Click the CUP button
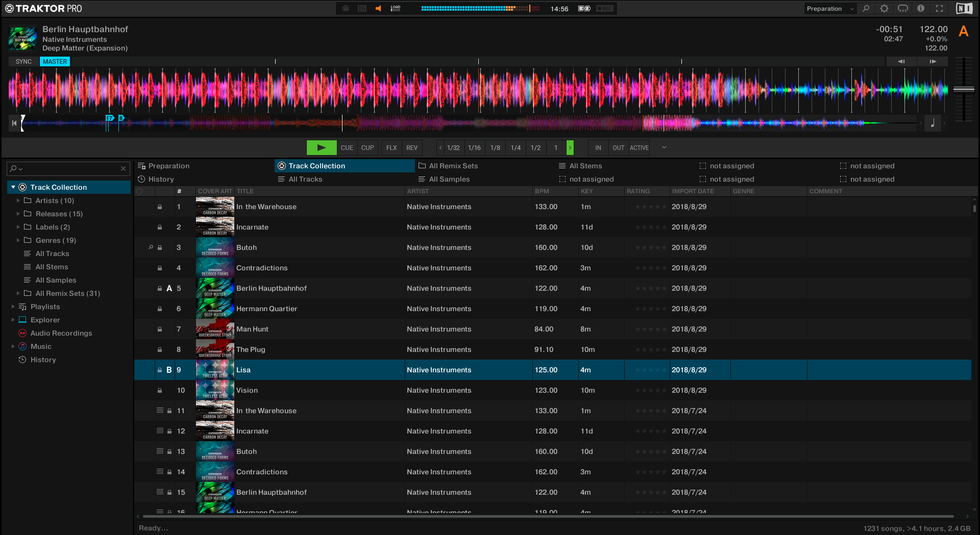Viewport: 980px width, 535px height. [367, 148]
